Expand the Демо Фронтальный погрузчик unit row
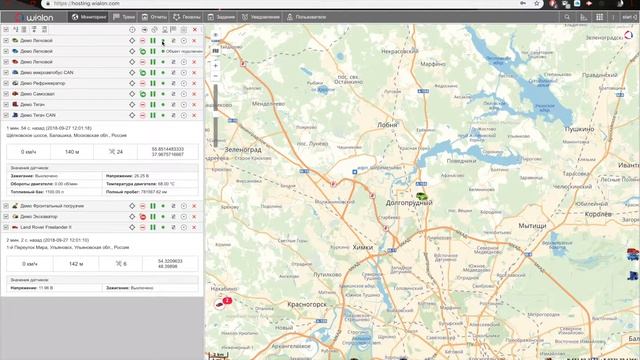Image resolution: width=640 pixels, height=360 pixels. click(x=52, y=206)
